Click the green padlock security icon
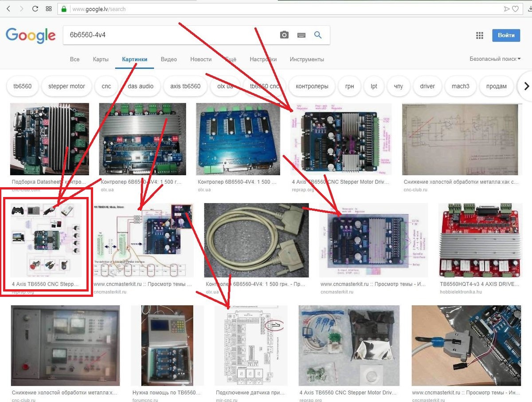The width and height of the screenshot is (532, 402). 64,8
